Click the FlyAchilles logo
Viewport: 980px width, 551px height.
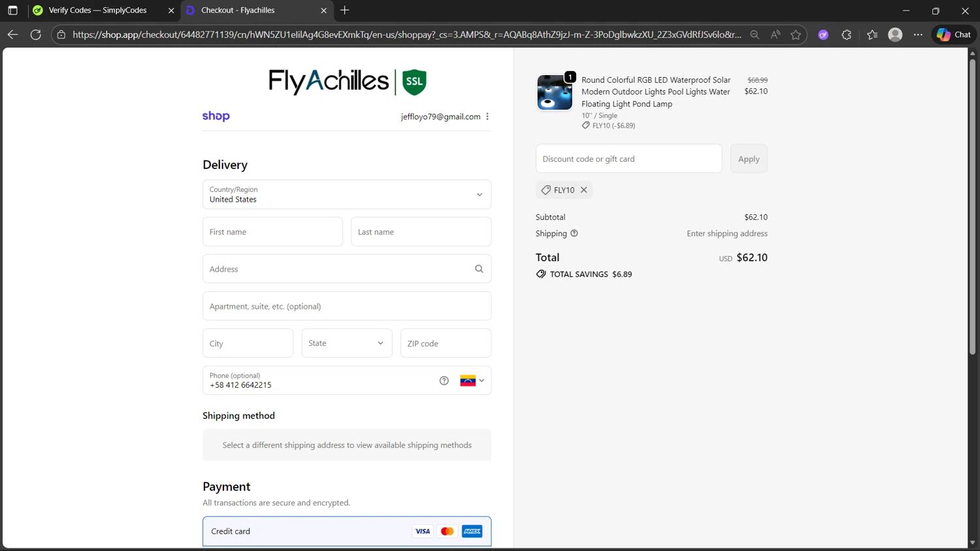click(329, 82)
